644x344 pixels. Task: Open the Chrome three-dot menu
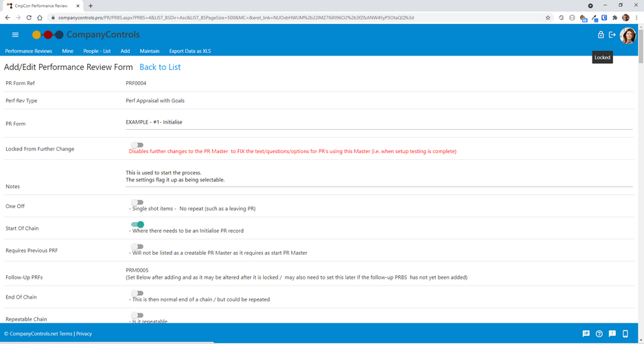(636, 18)
